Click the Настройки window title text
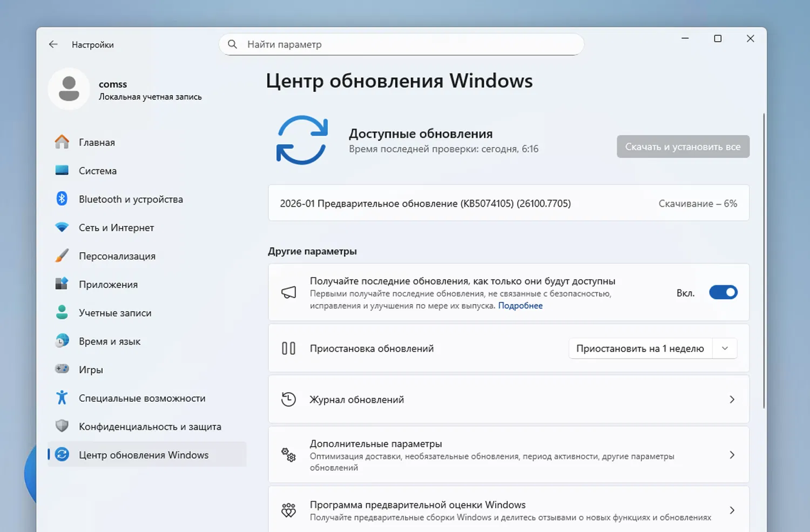The image size is (810, 532). 93,45
